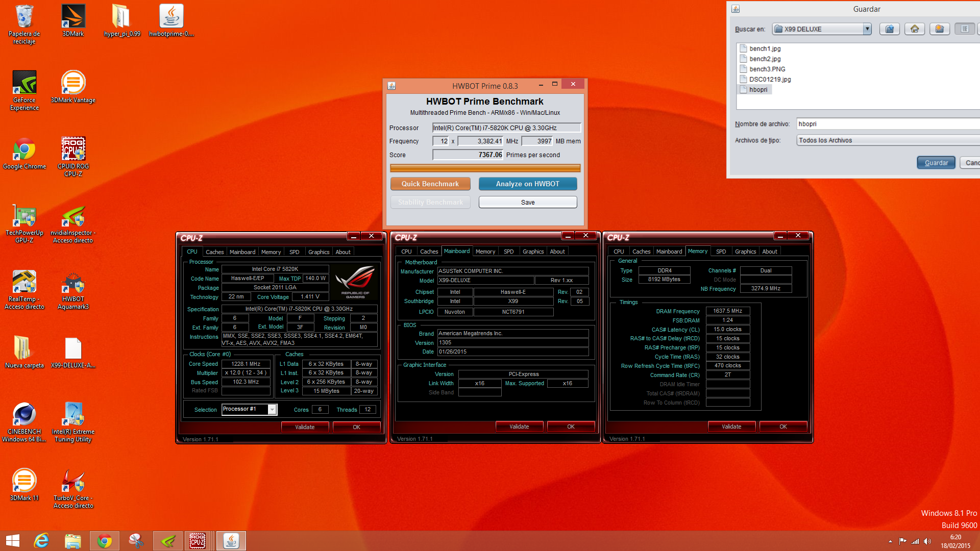Select bench3.PNG in file list
This screenshot has width=980, height=551.
[x=763, y=69]
